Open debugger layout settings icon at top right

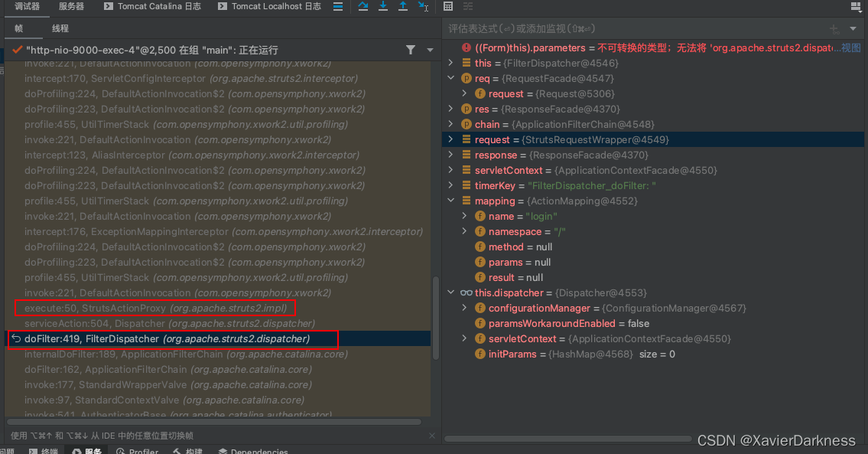856,7
